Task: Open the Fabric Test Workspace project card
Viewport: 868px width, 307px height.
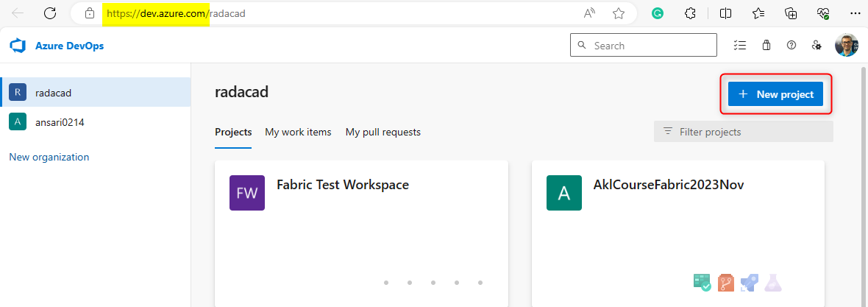Action: (342, 186)
